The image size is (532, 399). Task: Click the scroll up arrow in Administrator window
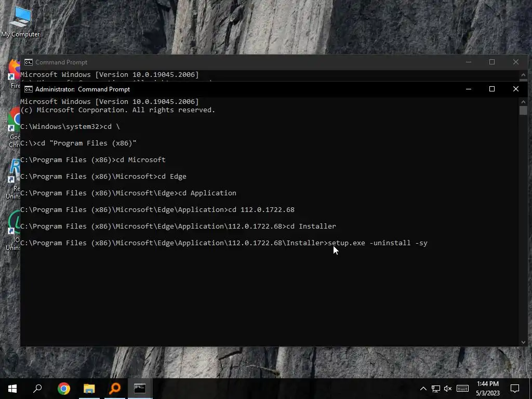click(x=523, y=101)
